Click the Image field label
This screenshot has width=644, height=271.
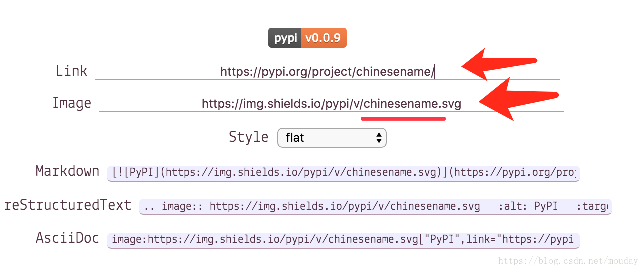coord(72,103)
